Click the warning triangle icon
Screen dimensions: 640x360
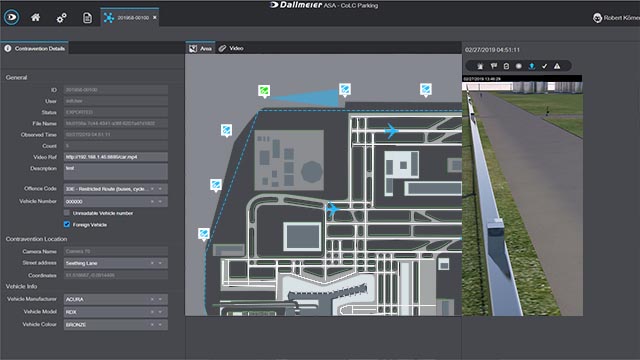coord(557,66)
